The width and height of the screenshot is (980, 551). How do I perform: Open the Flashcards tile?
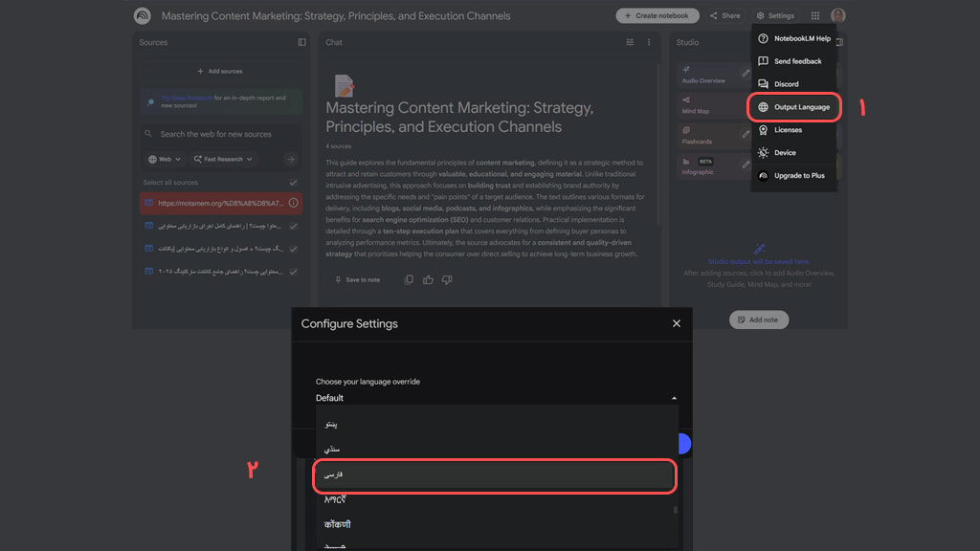pos(712,136)
